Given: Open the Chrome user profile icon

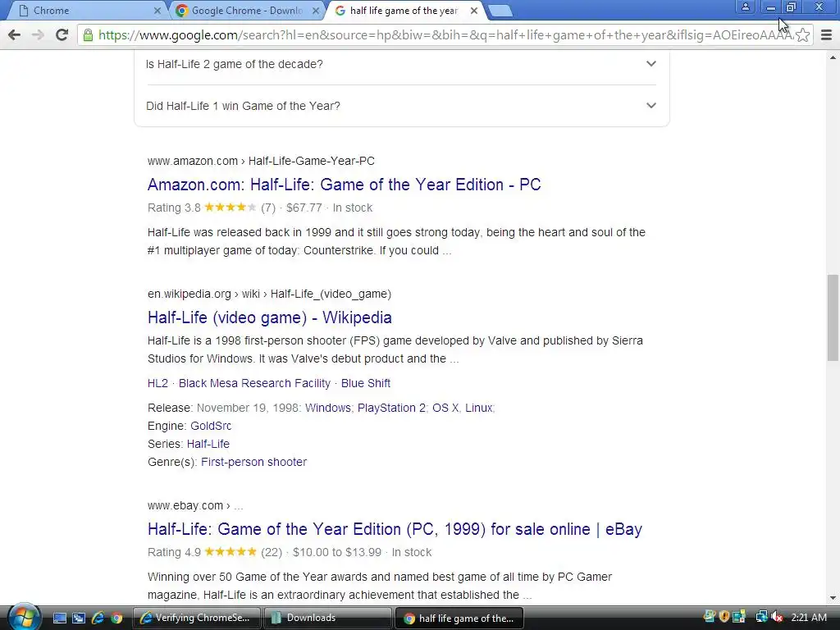Looking at the screenshot, I should pos(745,7).
